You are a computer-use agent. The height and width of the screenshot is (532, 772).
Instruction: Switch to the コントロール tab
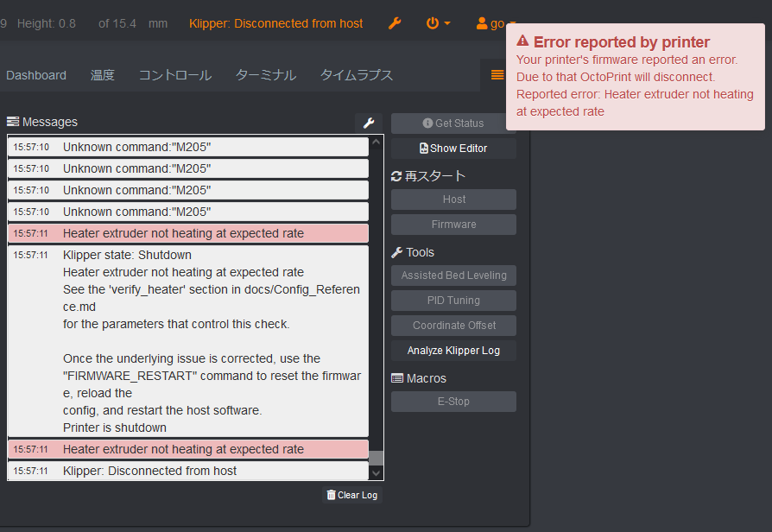pyautogui.click(x=175, y=75)
